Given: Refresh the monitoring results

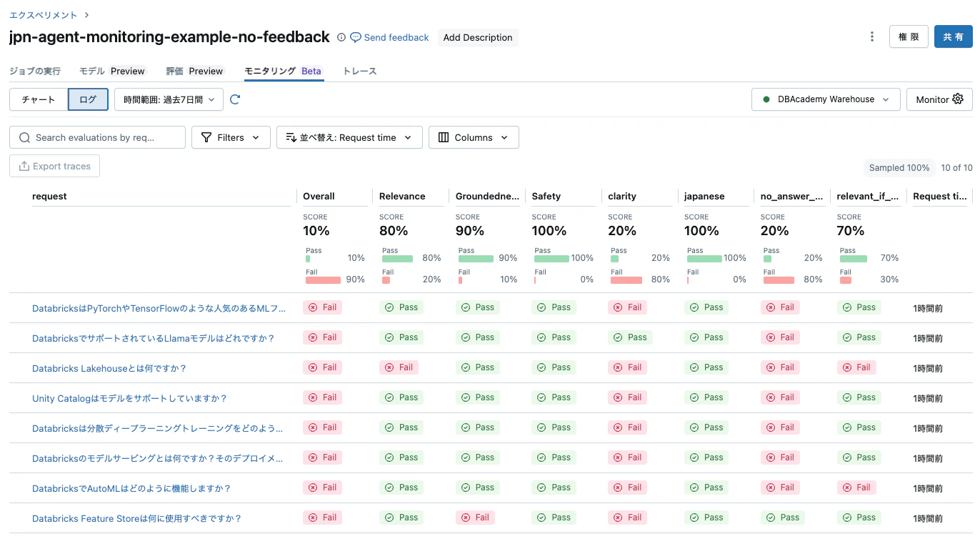Looking at the screenshot, I should (235, 99).
